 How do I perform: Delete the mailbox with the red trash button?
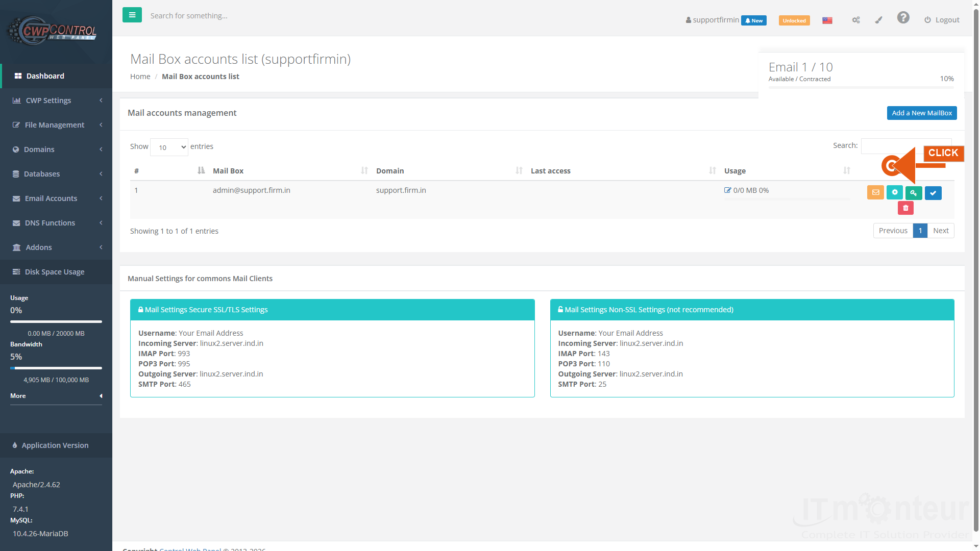pos(905,208)
